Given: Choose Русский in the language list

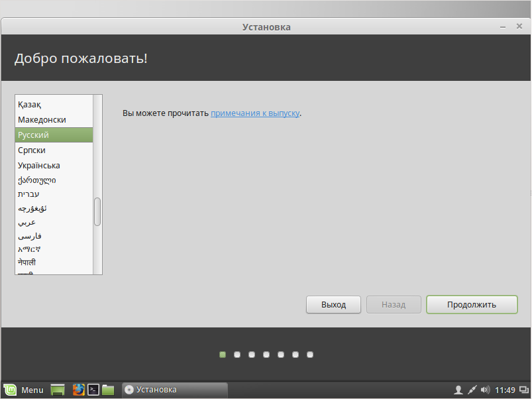Looking at the screenshot, I should coord(33,135).
